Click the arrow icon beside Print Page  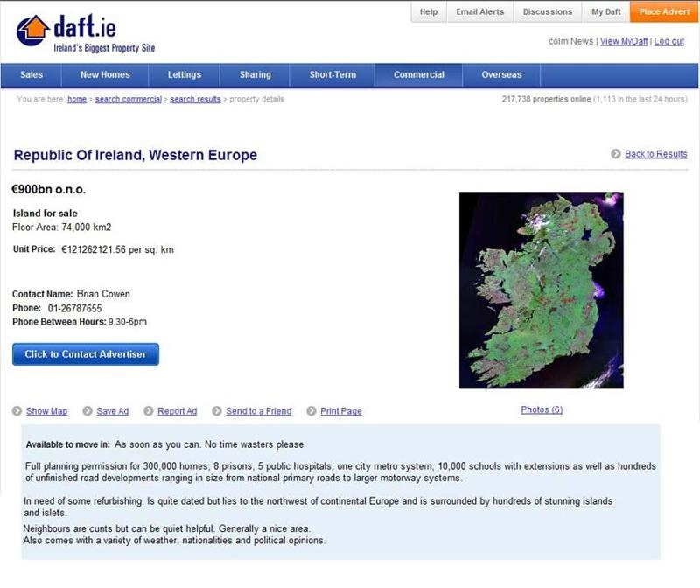[x=311, y=411]
